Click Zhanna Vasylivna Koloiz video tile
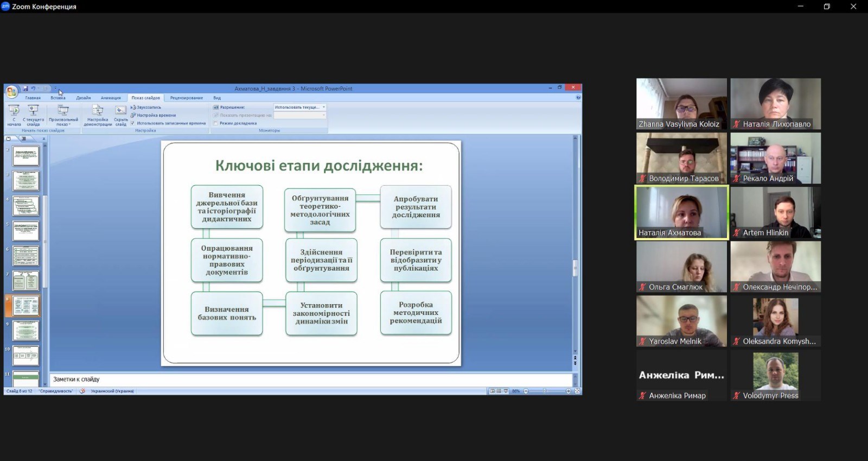This screenshot has height=461, width=868. [x=681, y=104]
